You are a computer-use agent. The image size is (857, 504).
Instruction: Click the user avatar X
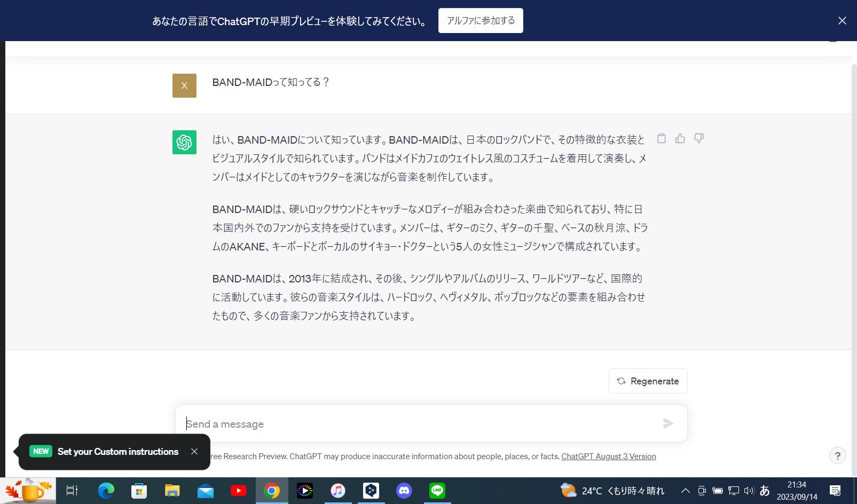pyautogui.click(x=184, y=85)
